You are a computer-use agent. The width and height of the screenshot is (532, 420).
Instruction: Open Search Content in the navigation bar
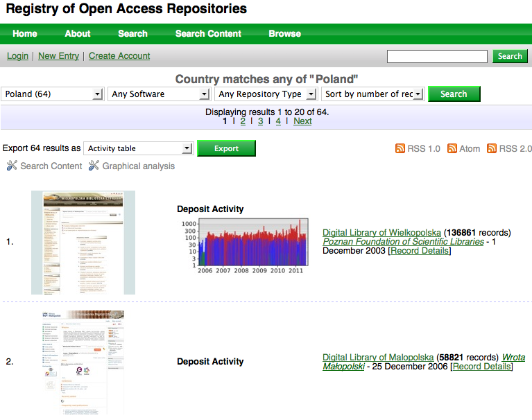[208, 33]
